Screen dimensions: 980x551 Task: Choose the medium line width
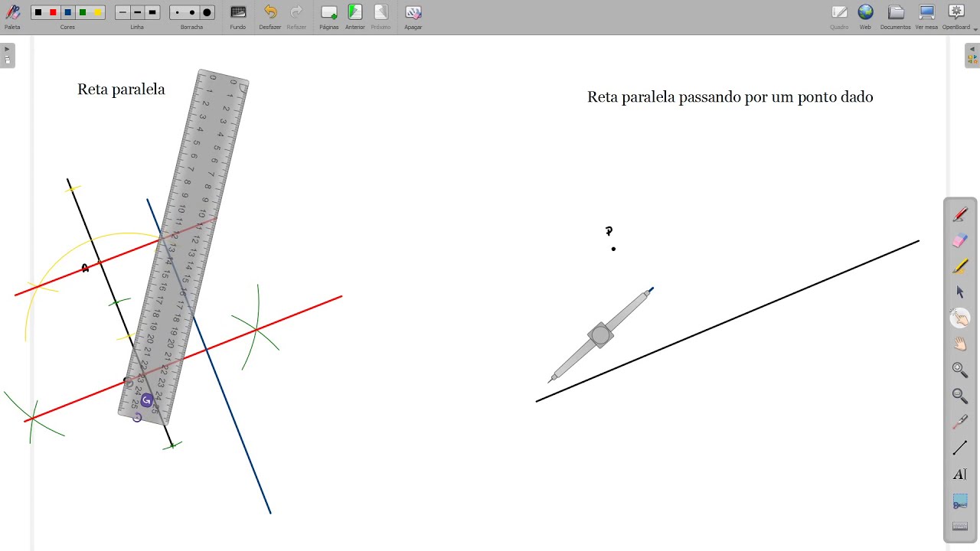[137, 12]
